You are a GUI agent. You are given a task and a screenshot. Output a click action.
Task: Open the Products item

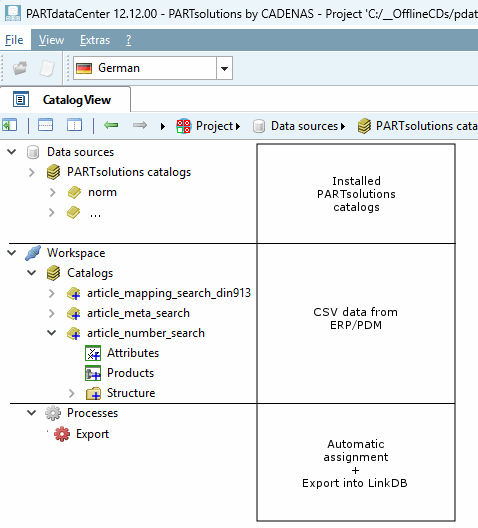coord(131,373)
